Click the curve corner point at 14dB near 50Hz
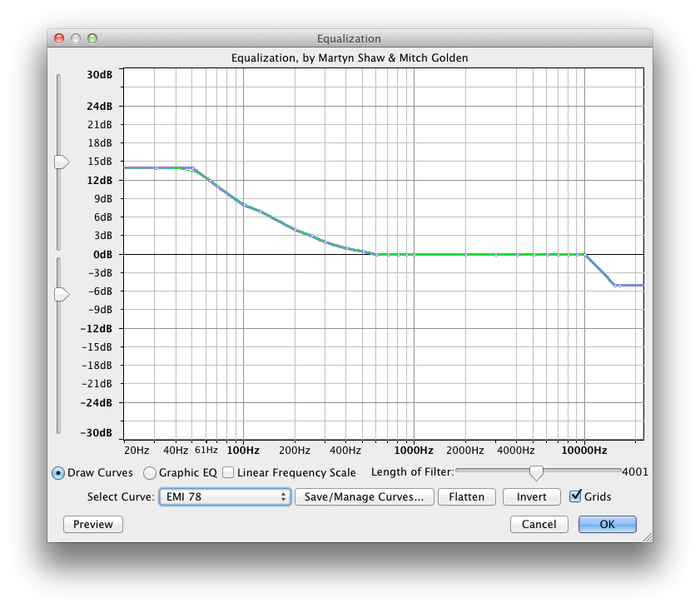 click(x=192, y=168)
